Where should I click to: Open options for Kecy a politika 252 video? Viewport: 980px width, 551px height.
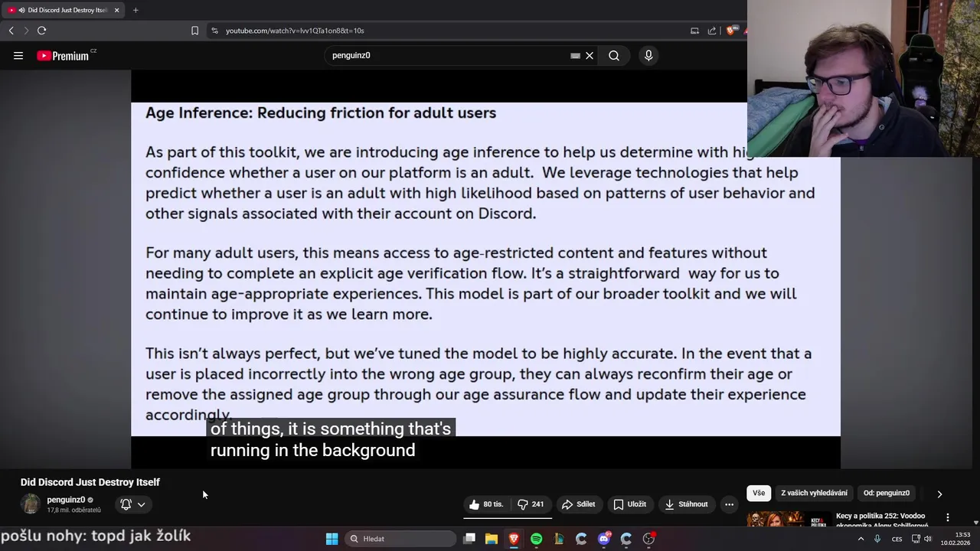click(948, 517)
